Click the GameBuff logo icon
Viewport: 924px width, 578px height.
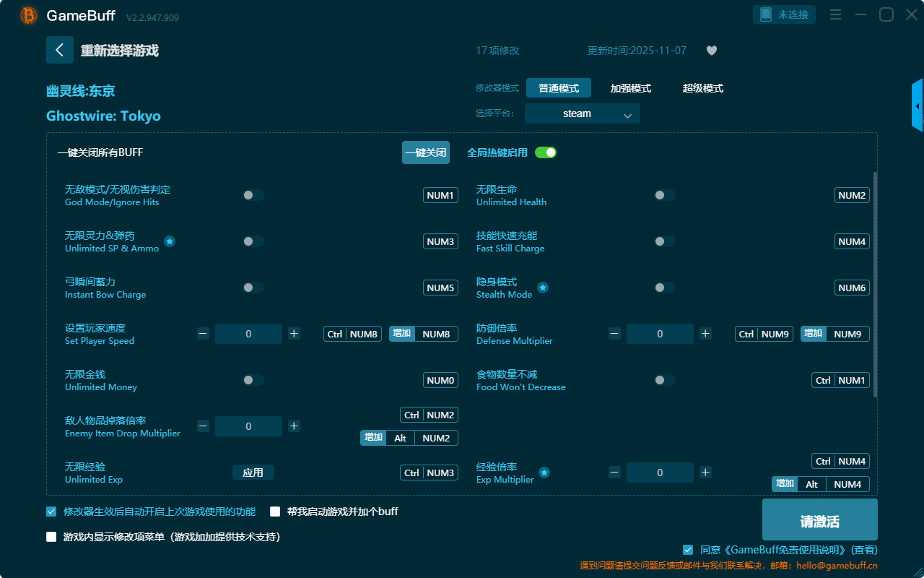(29, 15)
